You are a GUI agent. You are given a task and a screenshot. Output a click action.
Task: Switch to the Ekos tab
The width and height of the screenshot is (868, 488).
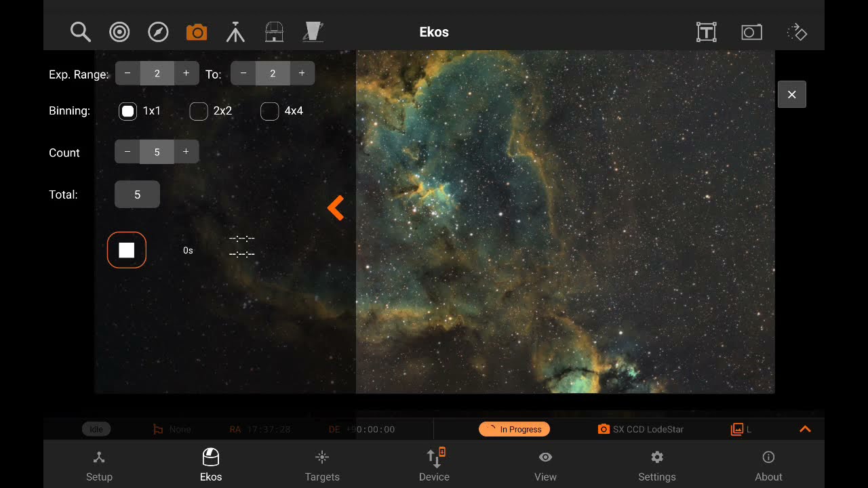tap(211, 466)
